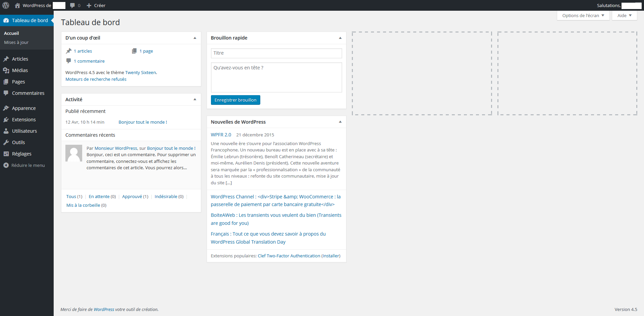Open the 1 commentaire link
The height and width of the screenshot is (316, 644).
click(89, 61)
